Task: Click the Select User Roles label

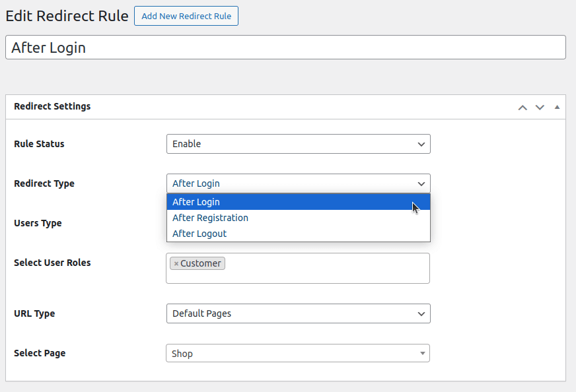Action: [x=52, y=263]
